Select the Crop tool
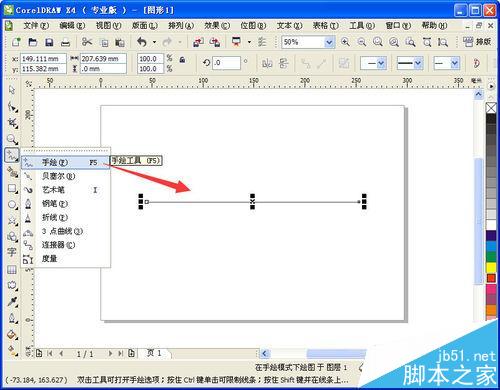This screenshot has width=500, height=390. pos(12,123)
